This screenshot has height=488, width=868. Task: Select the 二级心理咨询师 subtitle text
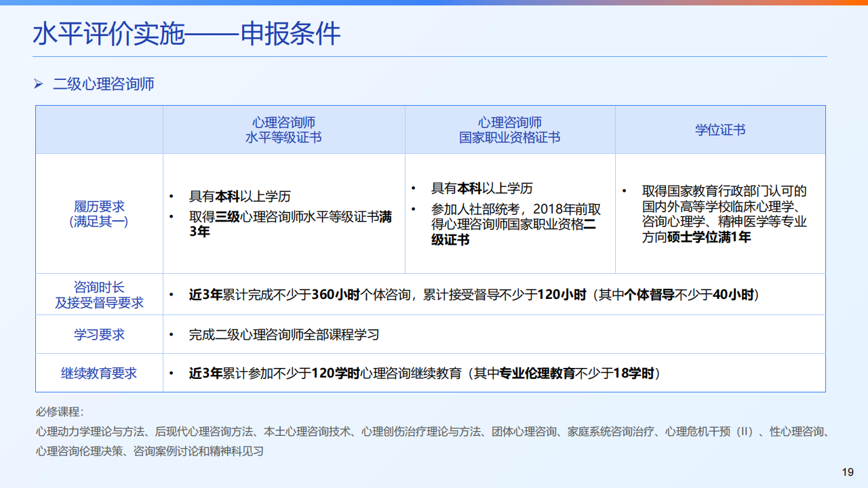pos(104,84)
